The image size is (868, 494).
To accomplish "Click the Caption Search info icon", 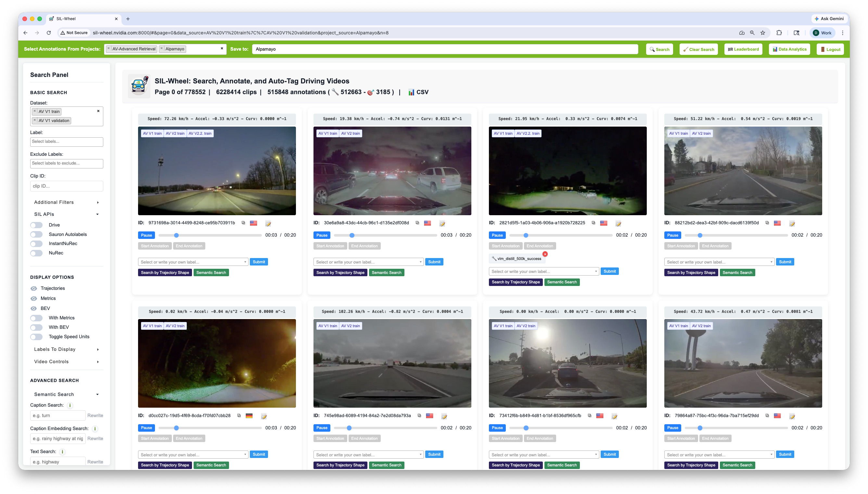I will point(70,405).
